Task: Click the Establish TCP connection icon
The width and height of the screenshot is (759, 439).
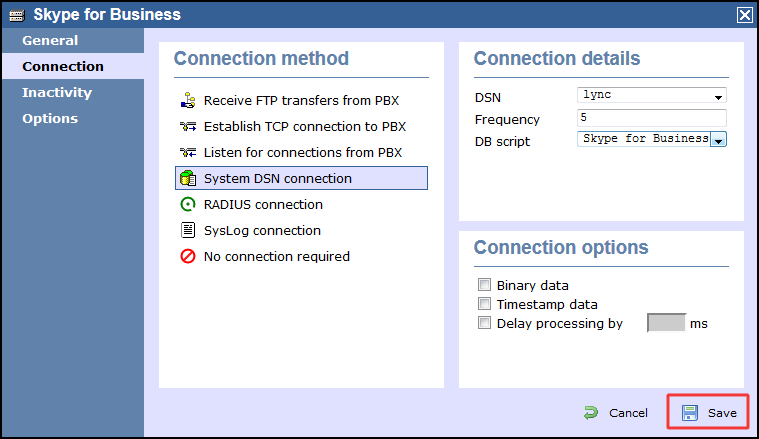Action: coord(186,127)
